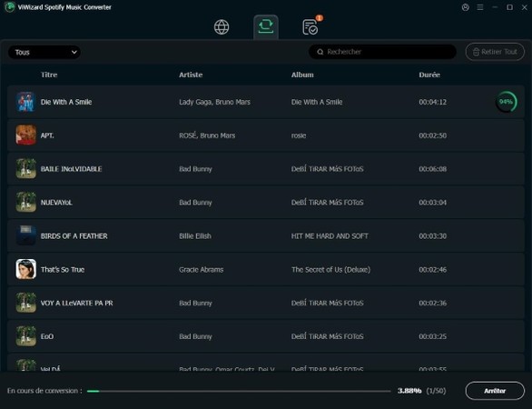This screenshot has height=409, width=532.
Task: Click album The Secret of Us (Deluxe)
Action: pyautogui.click(x=330, y=270)
